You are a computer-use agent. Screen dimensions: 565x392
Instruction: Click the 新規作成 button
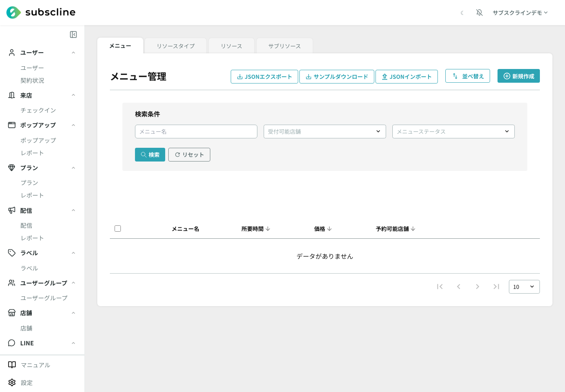(519, 76)
